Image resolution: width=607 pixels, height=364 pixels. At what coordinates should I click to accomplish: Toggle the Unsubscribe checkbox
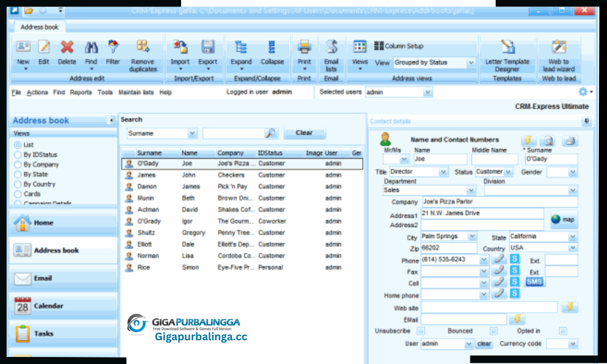click(x=420, y=331)
